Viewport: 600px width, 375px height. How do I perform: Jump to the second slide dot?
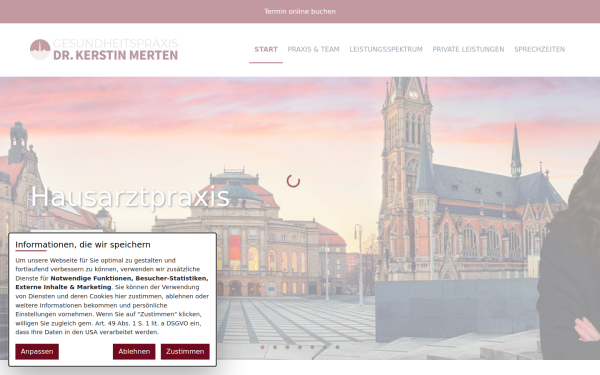[275, 347]
